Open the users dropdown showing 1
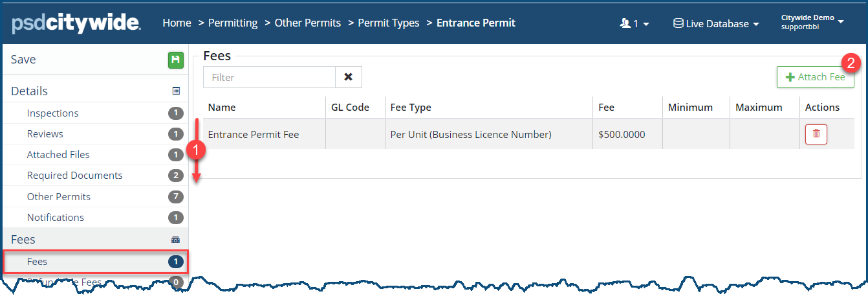This screenshot has width=868, height=298. (634, 23)
